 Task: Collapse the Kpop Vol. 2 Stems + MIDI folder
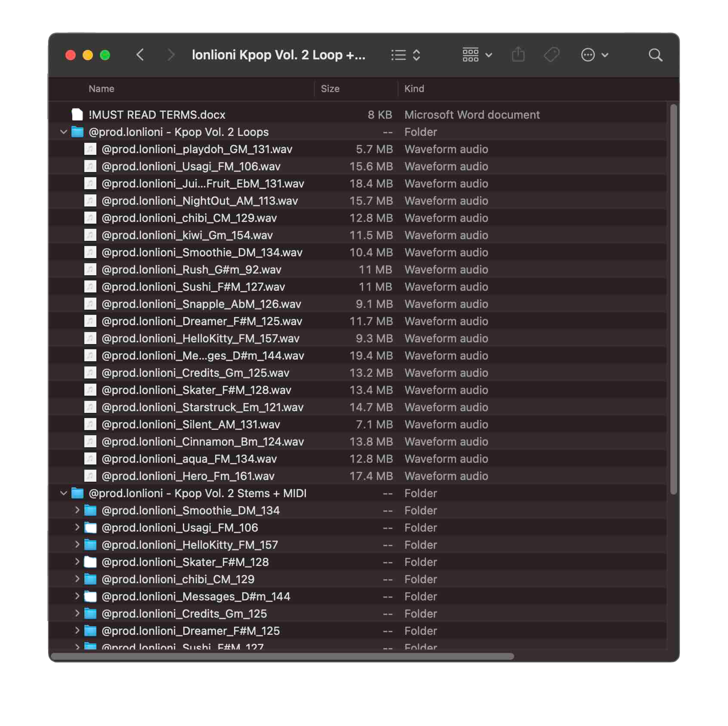pyautogui.click(x=64, y=493)
